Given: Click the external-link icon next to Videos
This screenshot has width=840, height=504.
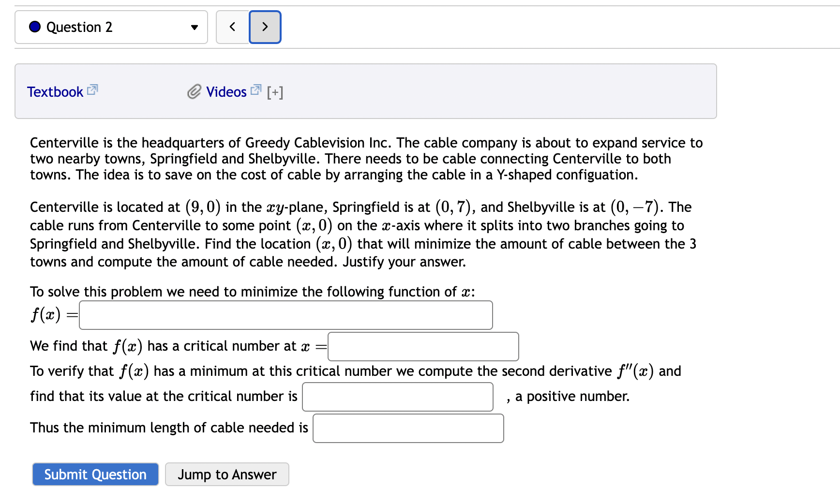Looking at the screenshot, I should (256, 89).
